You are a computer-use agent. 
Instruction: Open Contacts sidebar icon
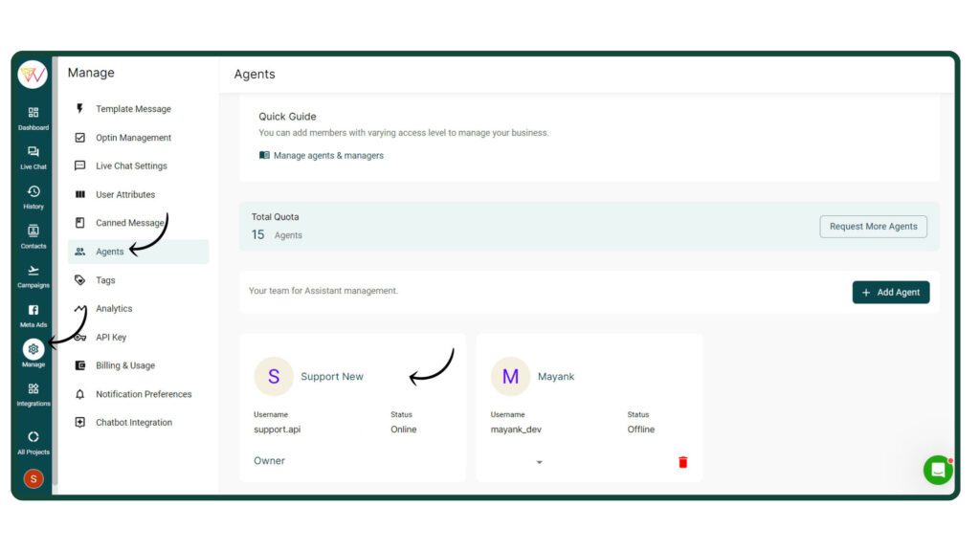pyautogui.click(x=33, y=235)
